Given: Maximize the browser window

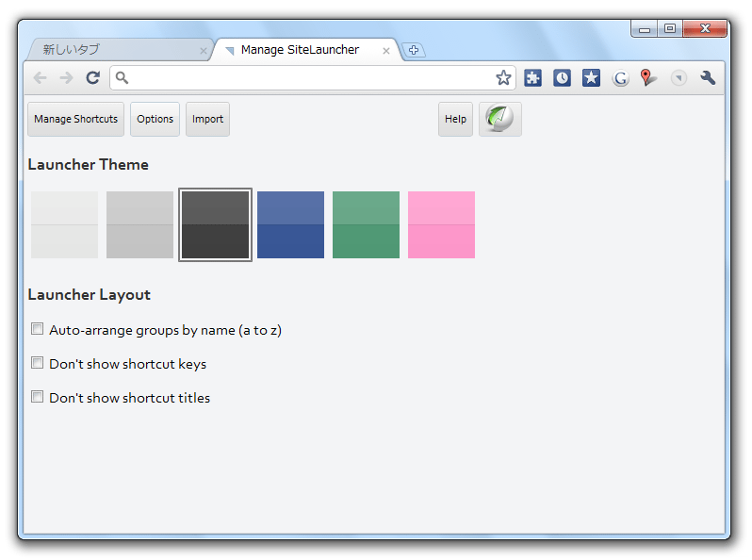Looking at the screenshot, I should 670,29.
